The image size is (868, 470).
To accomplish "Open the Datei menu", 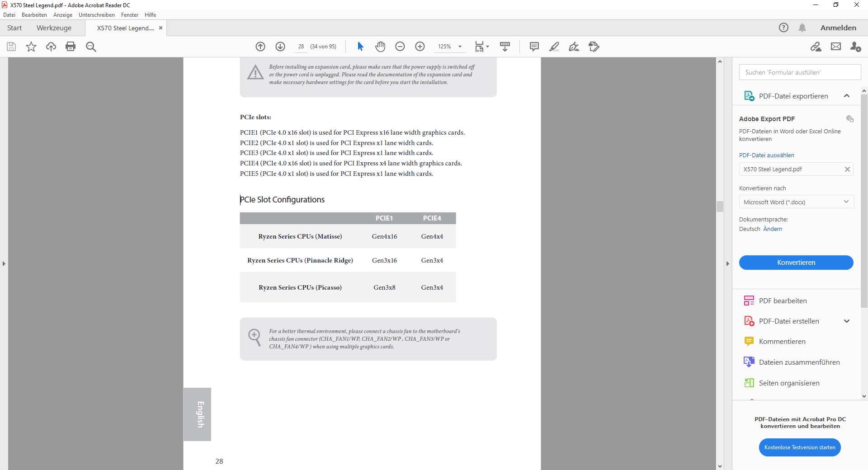I will coord(9,15).
